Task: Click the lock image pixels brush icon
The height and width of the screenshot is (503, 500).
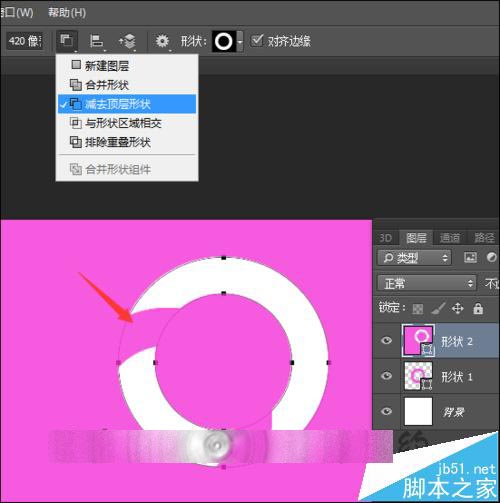Action: pyautogui.click(x=438, y=309)
